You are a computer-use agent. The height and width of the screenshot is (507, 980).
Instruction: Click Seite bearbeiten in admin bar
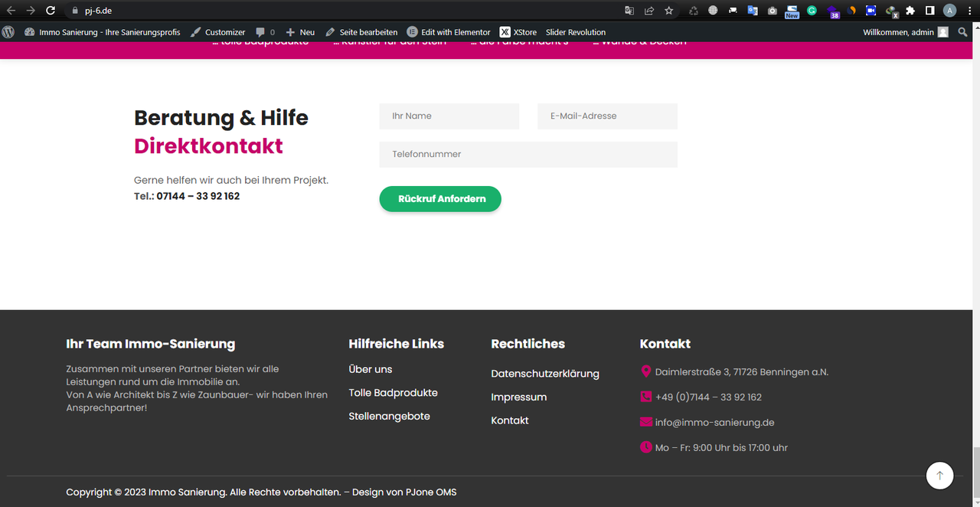[361, 32]
